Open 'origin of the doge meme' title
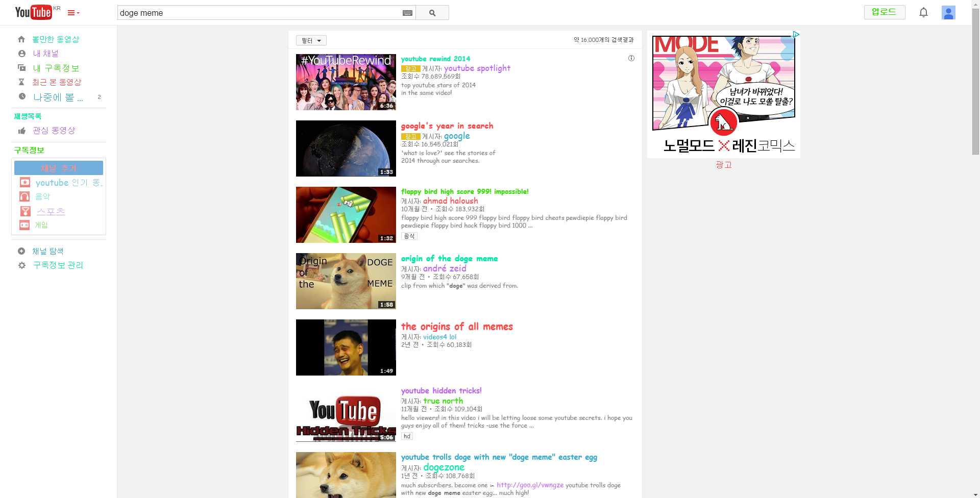The image size is (980, 498). click(449, 259)
